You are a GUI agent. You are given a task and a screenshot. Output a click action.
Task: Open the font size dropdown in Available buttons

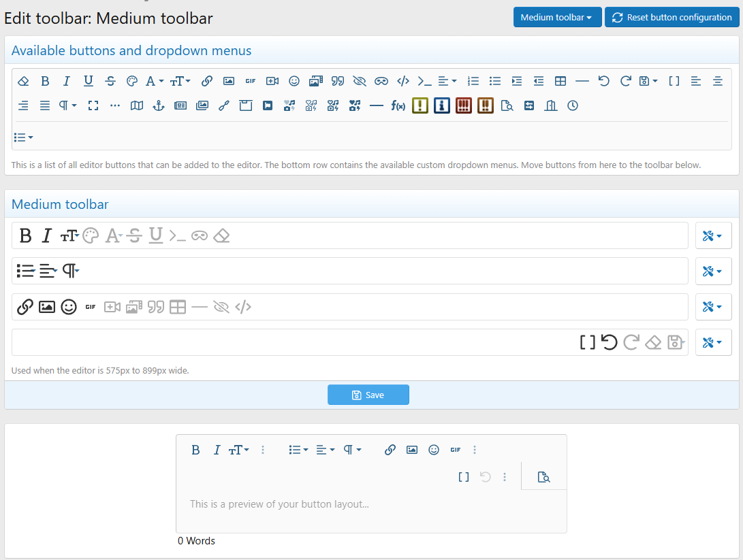coord(180,81)
